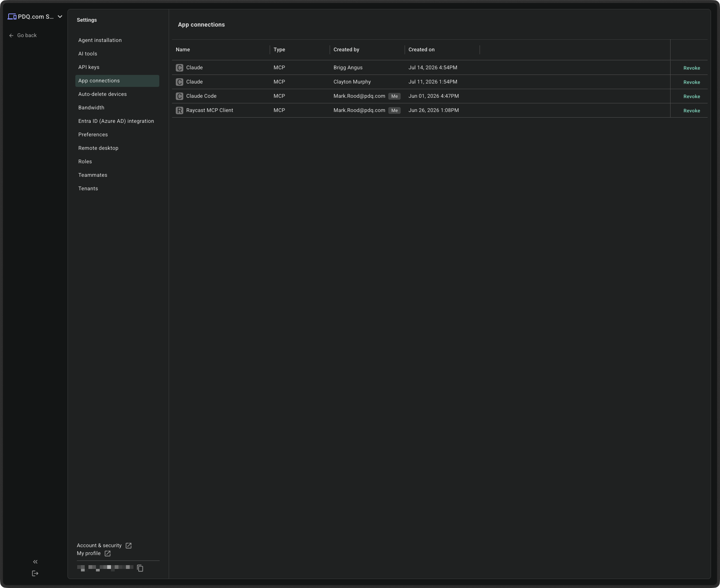720x588 pixels.
Task: Click the Jun 26, 2026 1:08PM date
Action: point(434,110)
